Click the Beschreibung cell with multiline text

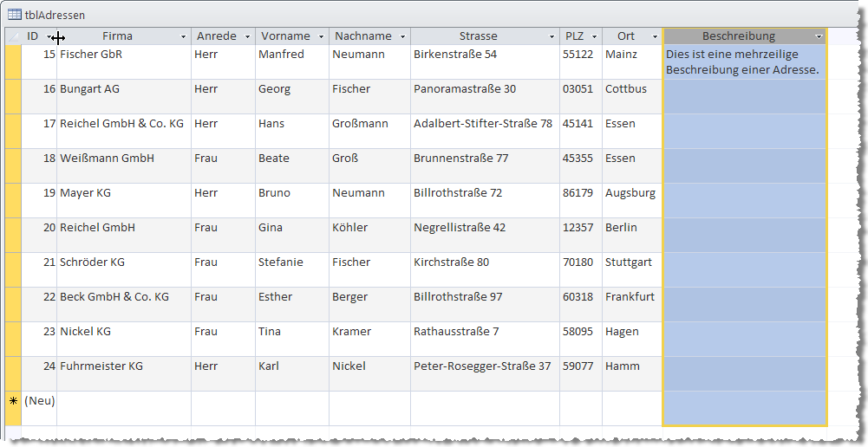pyautogui.click(x=744, y=62)
